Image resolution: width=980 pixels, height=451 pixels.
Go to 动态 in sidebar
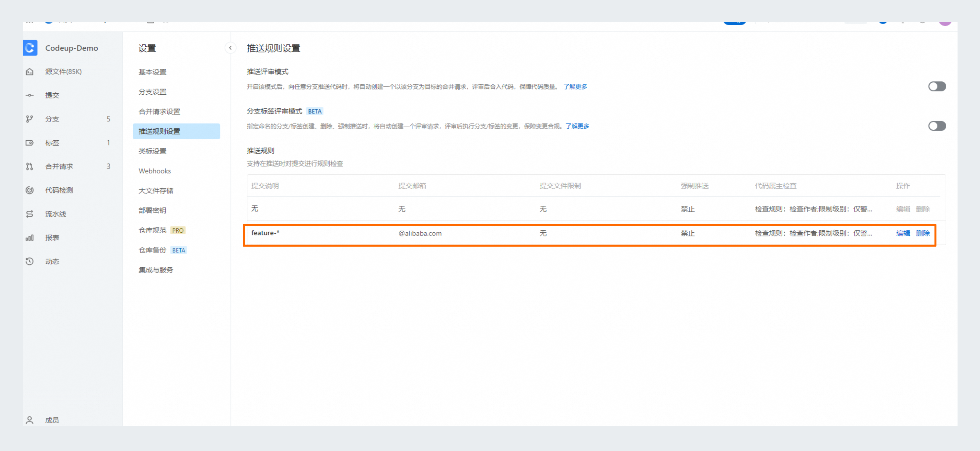(52, 261)
